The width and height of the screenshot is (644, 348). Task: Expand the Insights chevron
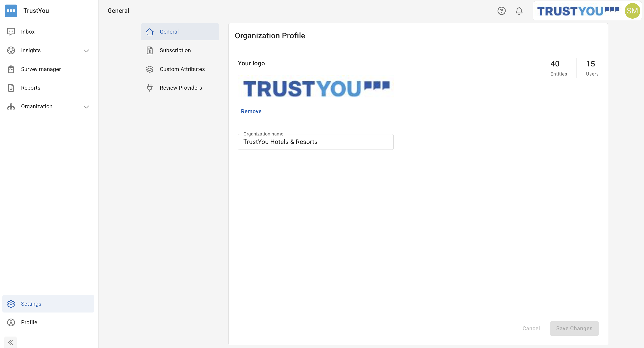pyautogui.click(x=87, y=51)
